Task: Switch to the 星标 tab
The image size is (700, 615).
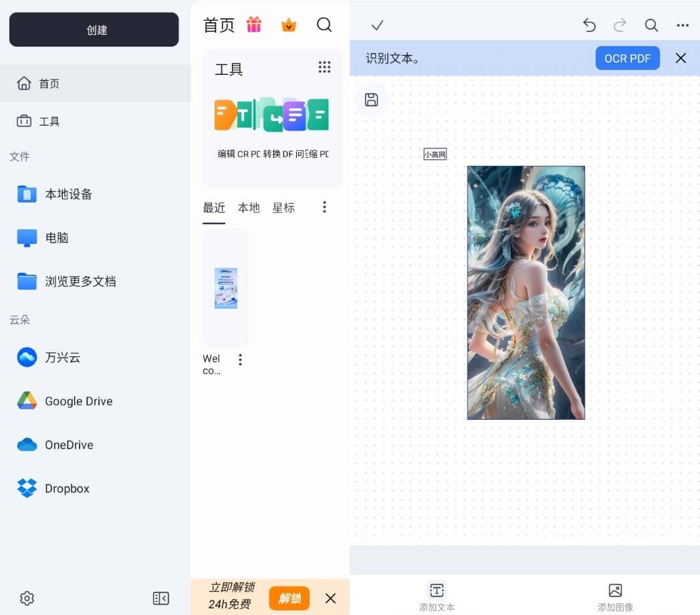Action: click(x=283, y=208)
